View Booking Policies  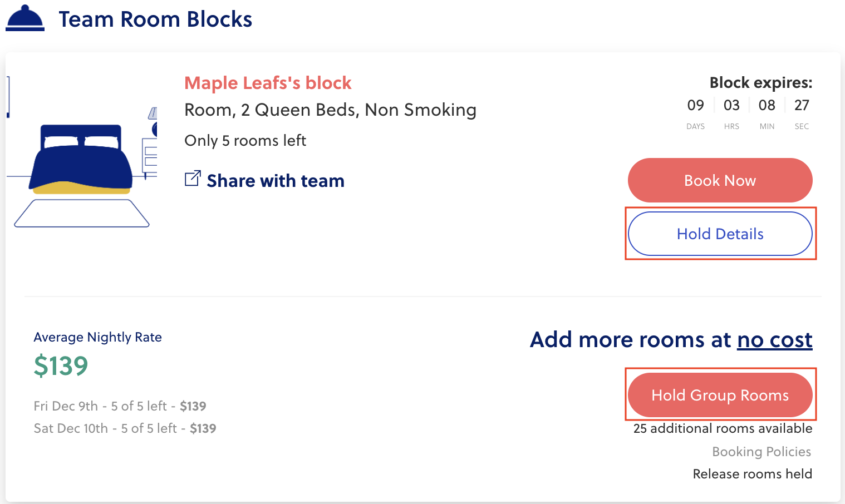coord(761,452)
